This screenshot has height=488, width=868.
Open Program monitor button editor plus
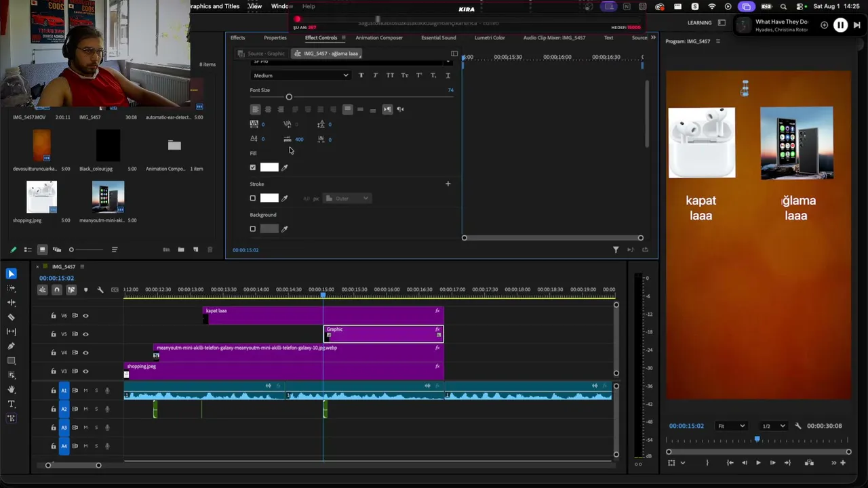[843, 463]
